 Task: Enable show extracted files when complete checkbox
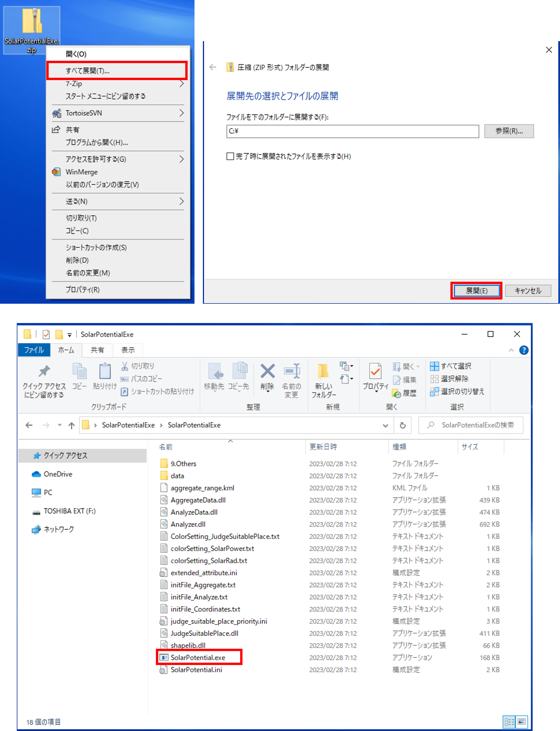pos(230,156)
